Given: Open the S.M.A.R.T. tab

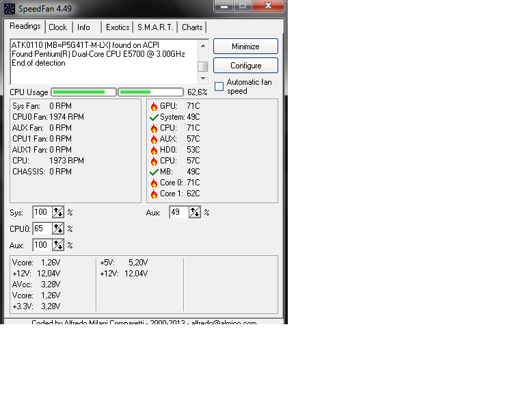Looking at the screenshot, I should pos(156,27).
